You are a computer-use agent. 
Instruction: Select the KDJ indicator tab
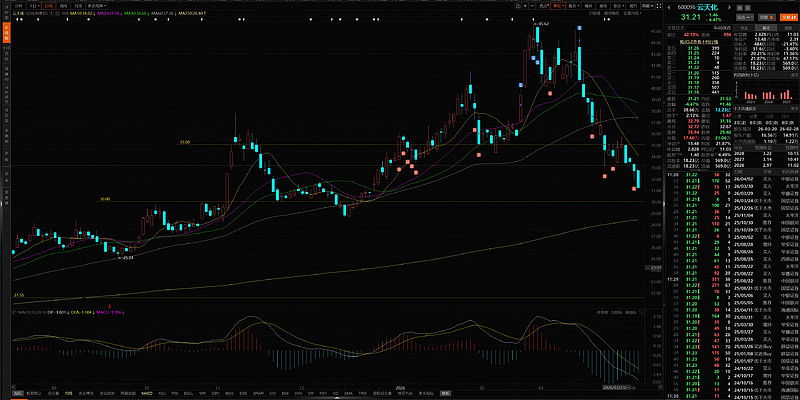162,393
